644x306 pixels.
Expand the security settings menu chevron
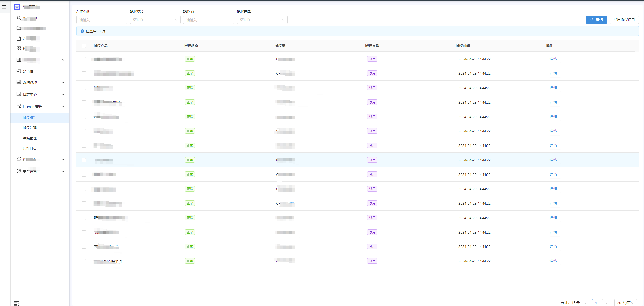[x=63, y=171]
